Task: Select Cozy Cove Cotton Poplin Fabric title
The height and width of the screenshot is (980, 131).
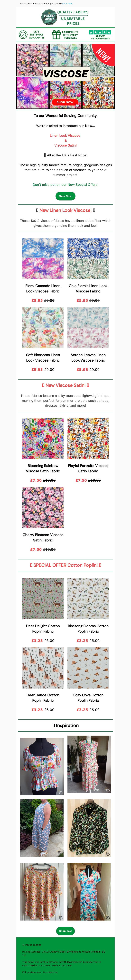Action: point(88,698)
